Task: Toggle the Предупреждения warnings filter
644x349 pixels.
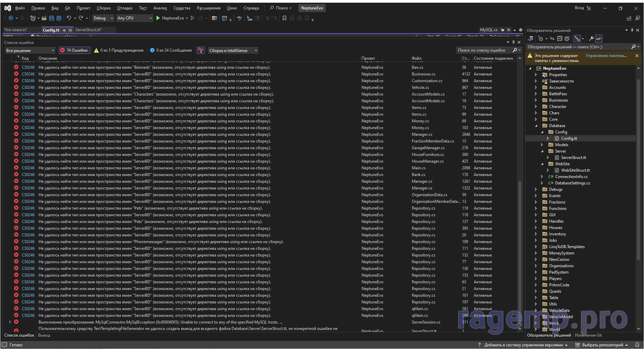Action: [x=119, y=50]
